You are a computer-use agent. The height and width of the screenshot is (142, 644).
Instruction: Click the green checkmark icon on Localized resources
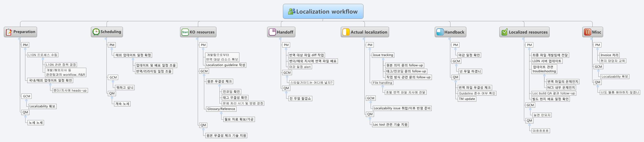click(x=505, y=32)
